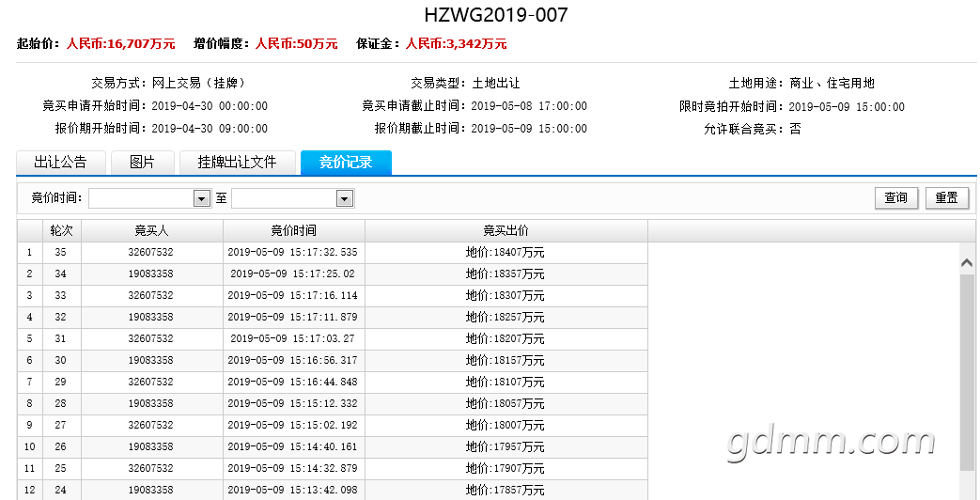Click the 竞价时间 column header
The image size is (980, 500).
coord(294,230)
